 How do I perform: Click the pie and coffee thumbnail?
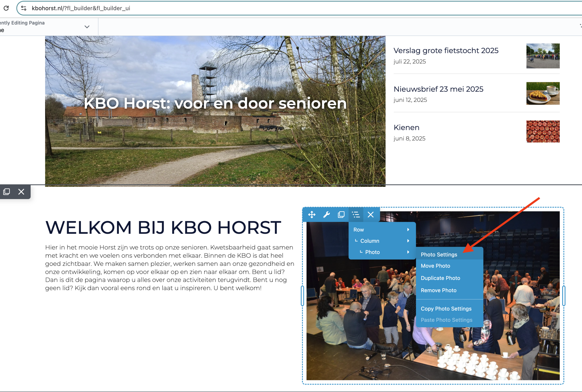543,93
